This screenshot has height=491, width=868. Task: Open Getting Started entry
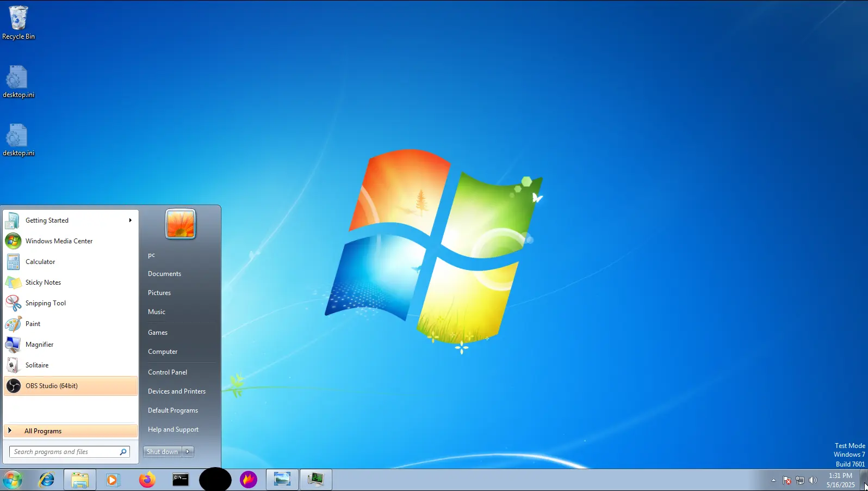71,220
